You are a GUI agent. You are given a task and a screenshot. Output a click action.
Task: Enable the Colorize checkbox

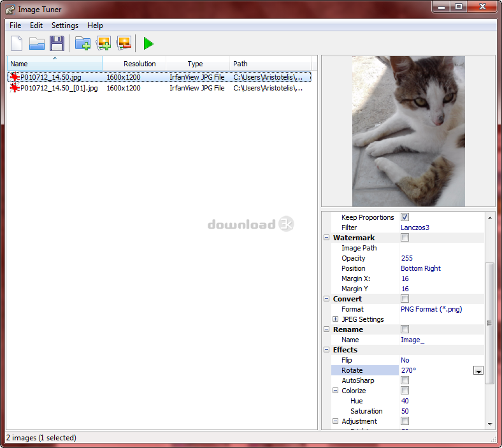point(405,391)
